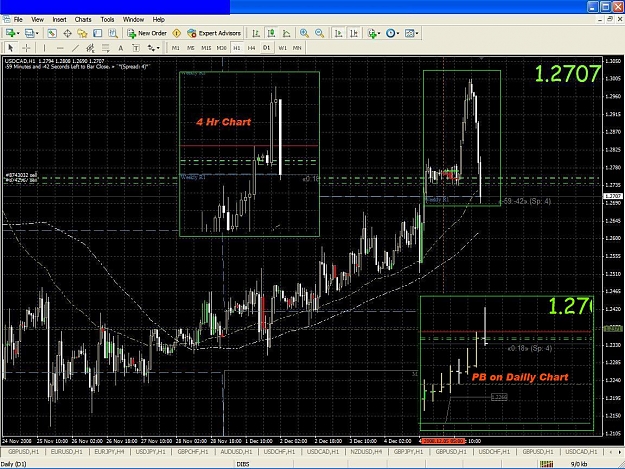Image resolution: width=625 pixels, height=469 pixels.
Task: Click the Periods clock icon
Action: tap(391, 33)
